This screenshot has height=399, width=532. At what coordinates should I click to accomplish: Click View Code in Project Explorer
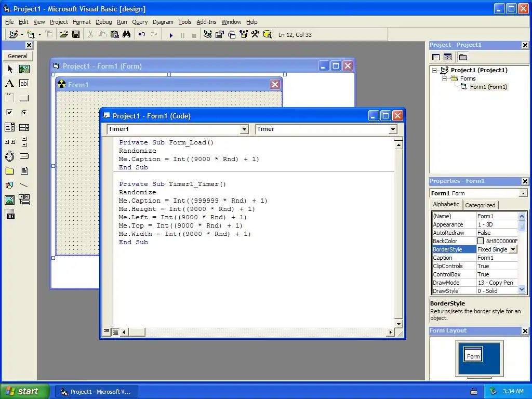point(436,57)
